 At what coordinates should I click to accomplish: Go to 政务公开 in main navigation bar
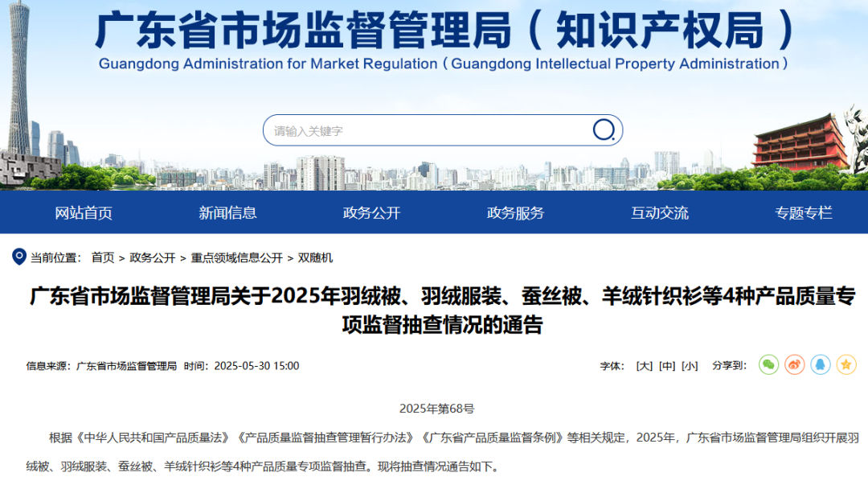[371, 213]
